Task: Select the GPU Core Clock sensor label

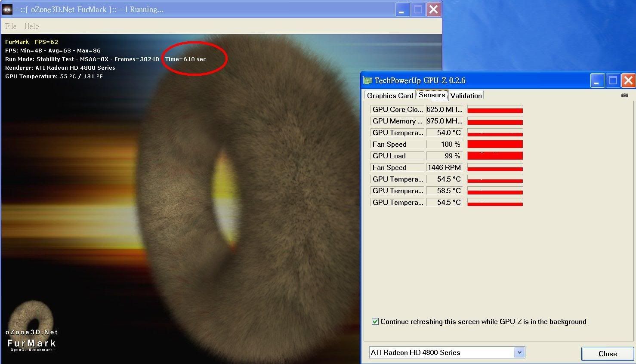Action: click(397, 109)
